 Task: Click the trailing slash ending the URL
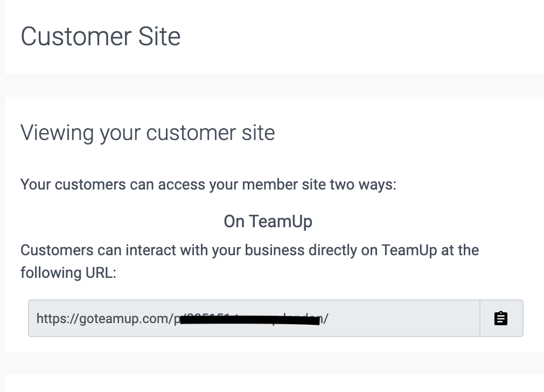coord(326,319)
